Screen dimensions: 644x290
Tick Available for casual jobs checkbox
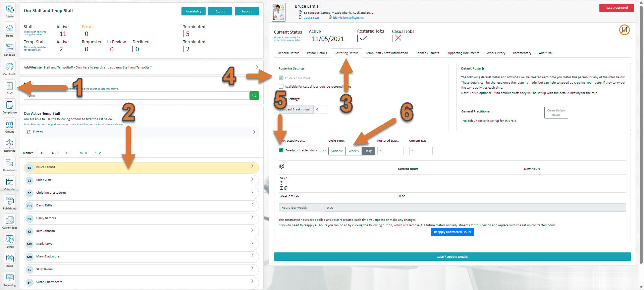tap(281, 86)
